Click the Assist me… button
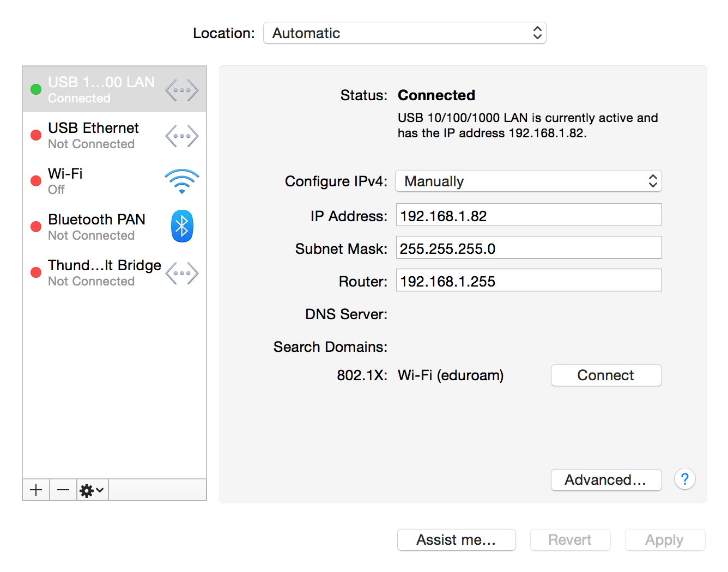 coord(456,540)
